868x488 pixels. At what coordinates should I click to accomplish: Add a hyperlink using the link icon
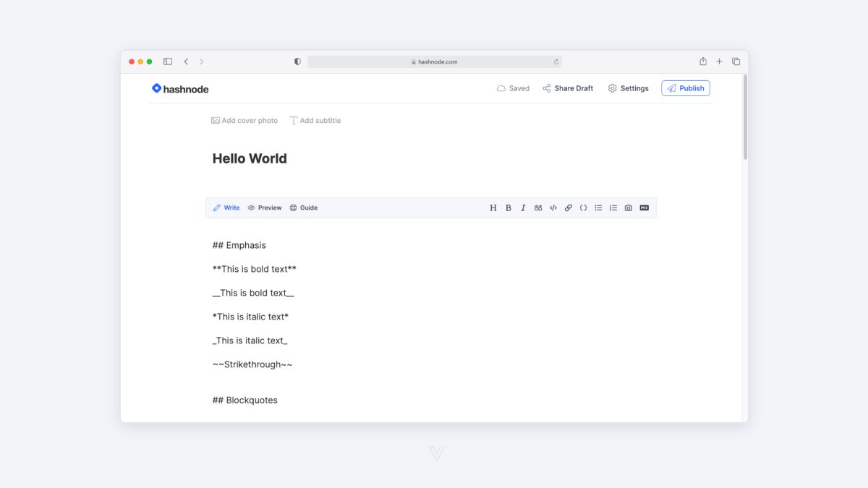pyautogui.click(x=569, y=207)
